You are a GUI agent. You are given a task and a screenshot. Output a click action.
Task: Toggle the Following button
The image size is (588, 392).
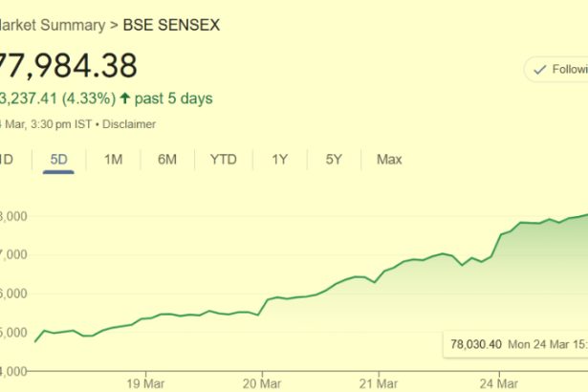click(555, 70)
